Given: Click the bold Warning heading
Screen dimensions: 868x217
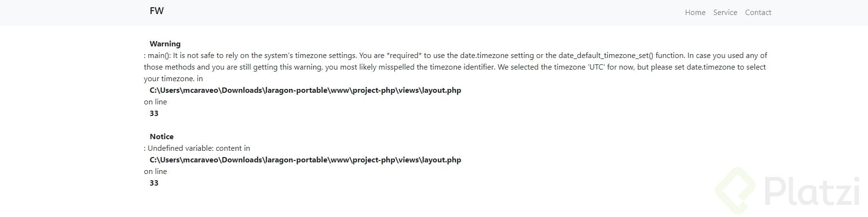Looking at the screenshot, I should point(165,44).
